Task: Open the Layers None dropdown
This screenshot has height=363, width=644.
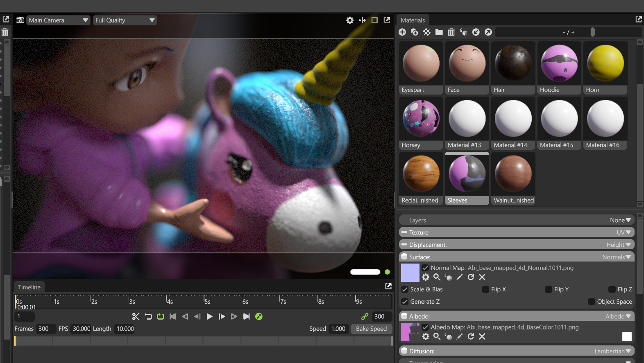Action: [620, 220]
